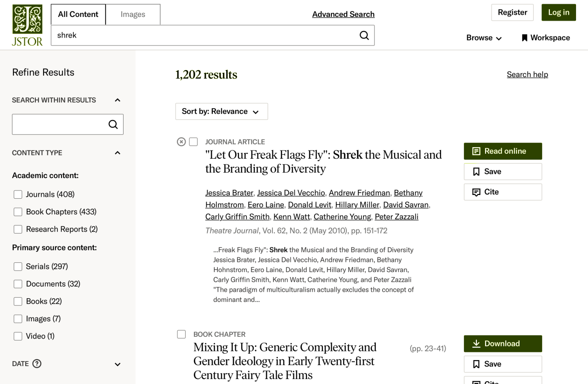Collapse the Search Within Results section
Image resolution: width=588 pixels, height=384 pixels.
(117, 100)
